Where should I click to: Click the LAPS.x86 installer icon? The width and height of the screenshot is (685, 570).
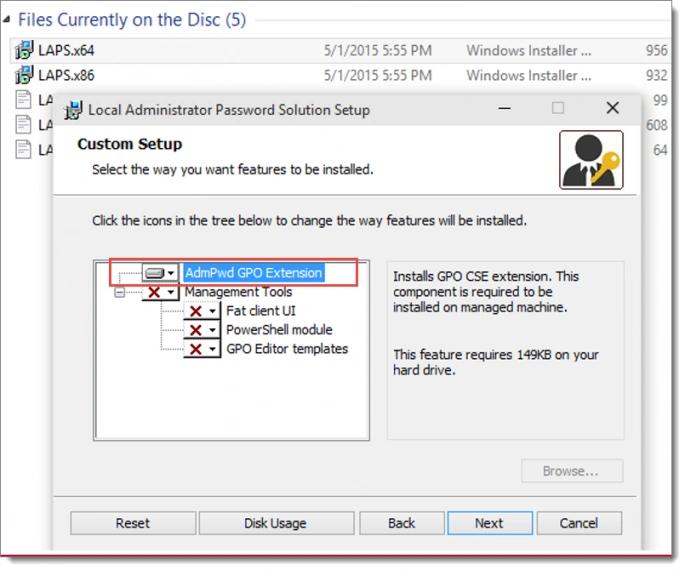[24, 75]
